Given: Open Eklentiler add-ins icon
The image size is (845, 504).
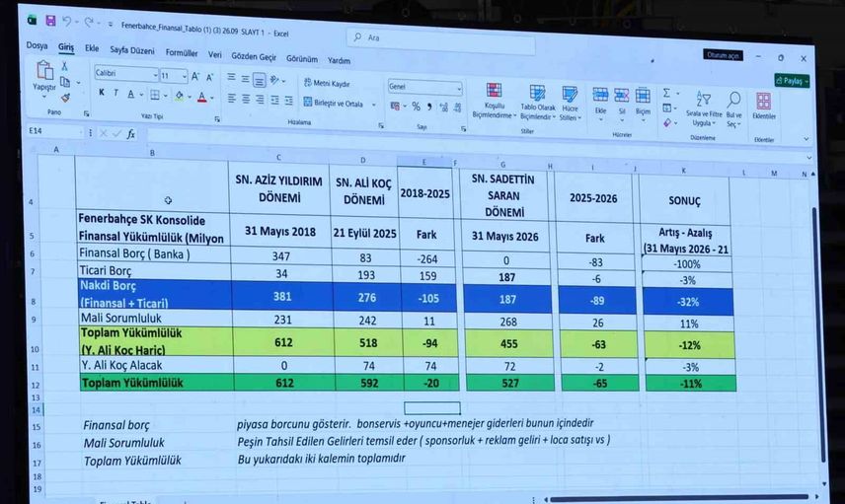Looking at the screenshot, I should pos(764,101).
